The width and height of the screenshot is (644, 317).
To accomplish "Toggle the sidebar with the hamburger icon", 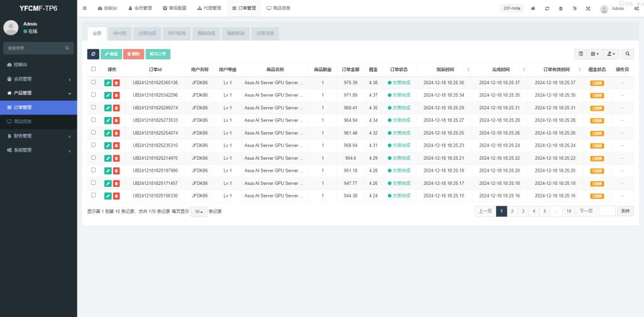I will click(85, 9).
